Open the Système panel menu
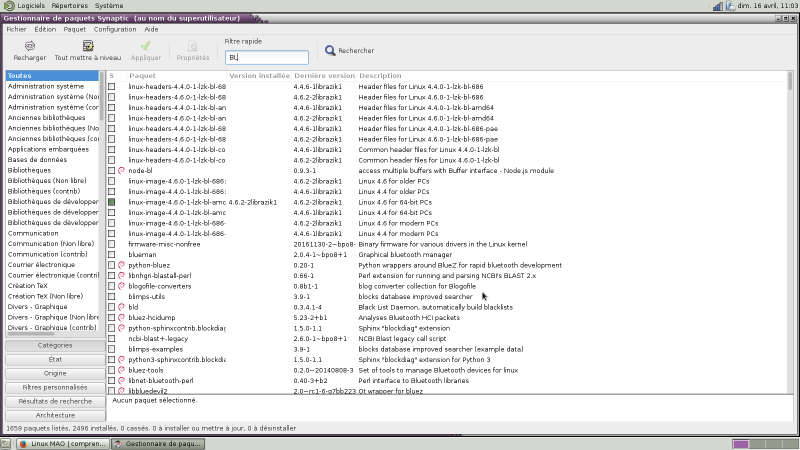 tap(109, 6)
